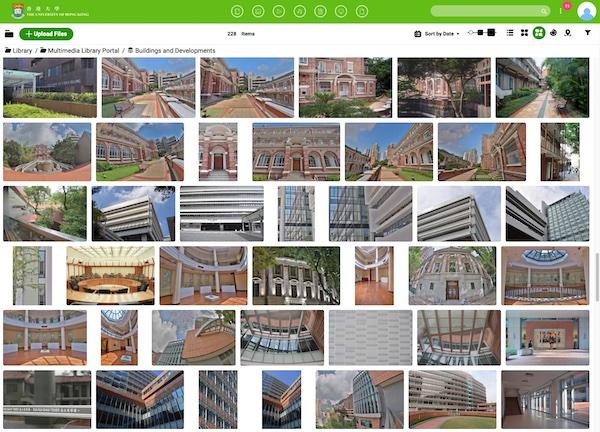Open fisheye fountain courtyard thumbnail
600x432 pixels.
47,152
